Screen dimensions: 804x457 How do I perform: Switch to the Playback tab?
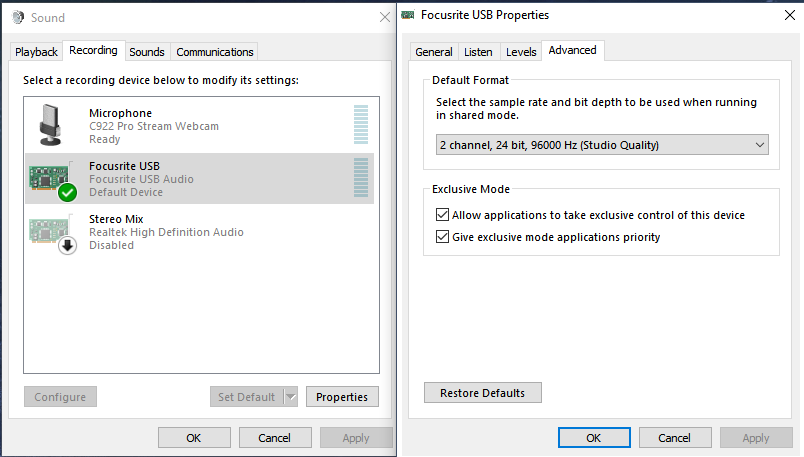click(36, 52)
